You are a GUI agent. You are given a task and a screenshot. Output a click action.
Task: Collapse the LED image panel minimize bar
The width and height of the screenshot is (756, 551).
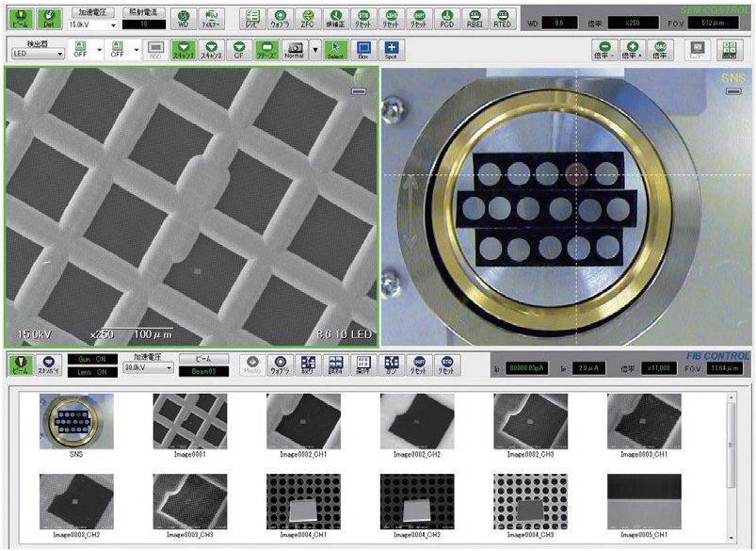(x=359, y=90)
